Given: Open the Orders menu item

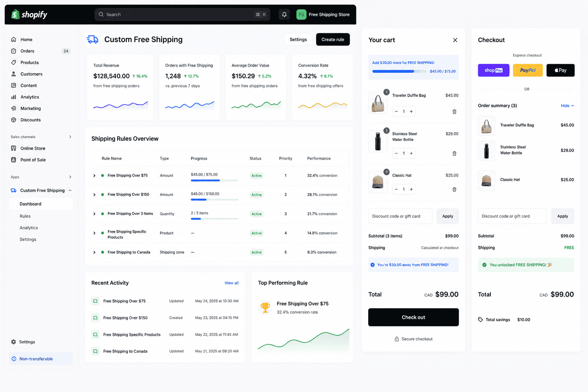Looking at the screenshot, I should [x=41, y=51].
